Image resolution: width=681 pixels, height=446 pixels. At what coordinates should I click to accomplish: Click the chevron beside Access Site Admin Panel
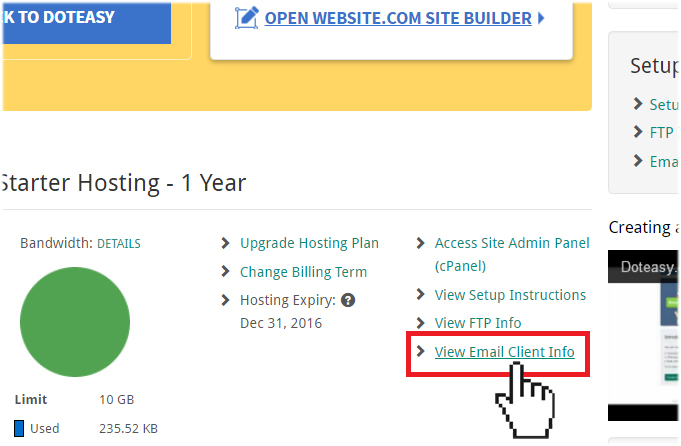(x=420, y=243)
